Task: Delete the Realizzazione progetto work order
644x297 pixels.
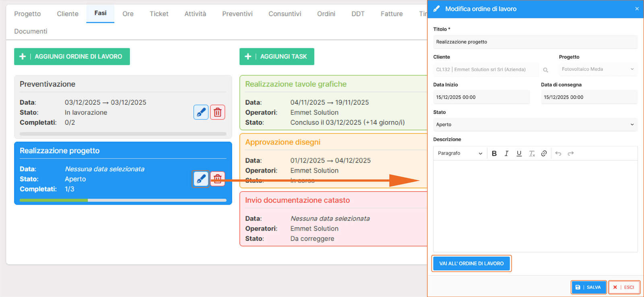Action: pos(217,179)
